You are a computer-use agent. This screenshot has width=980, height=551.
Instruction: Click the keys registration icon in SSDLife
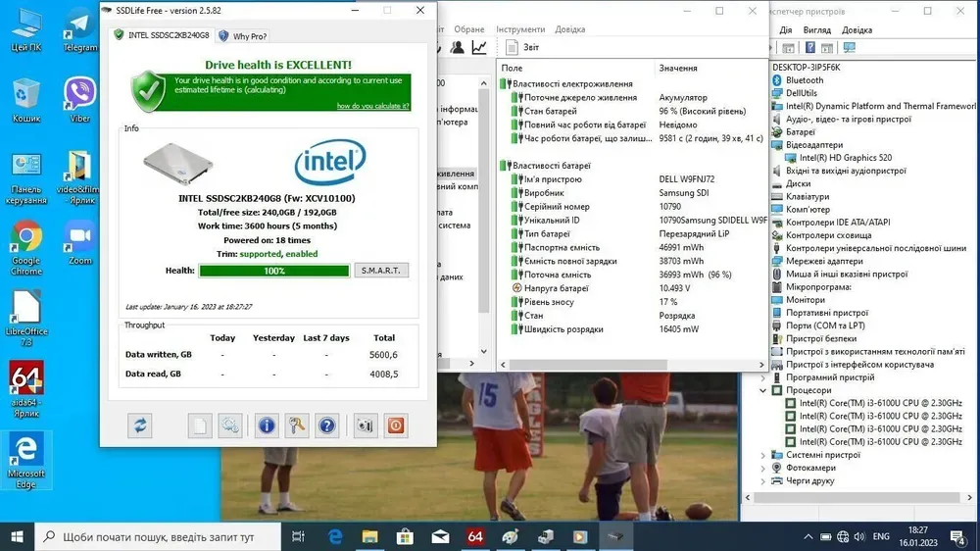[x=297, y=426]
